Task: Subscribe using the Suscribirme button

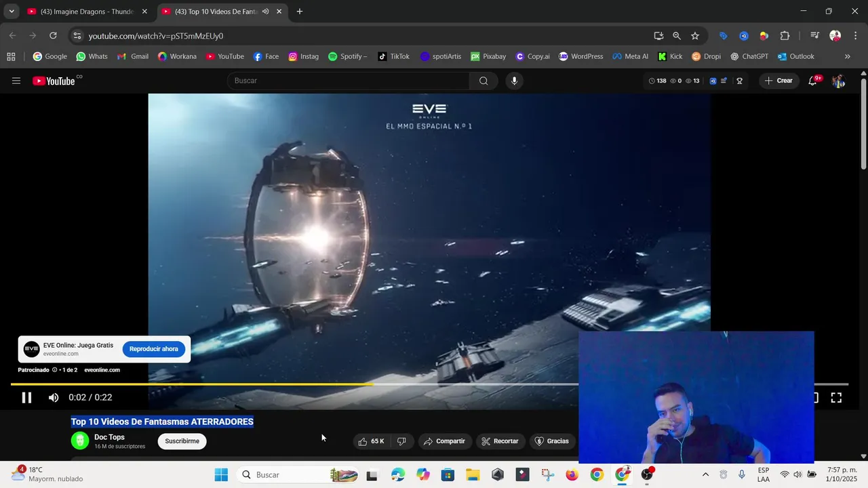Action: click(x=182, y=441)
